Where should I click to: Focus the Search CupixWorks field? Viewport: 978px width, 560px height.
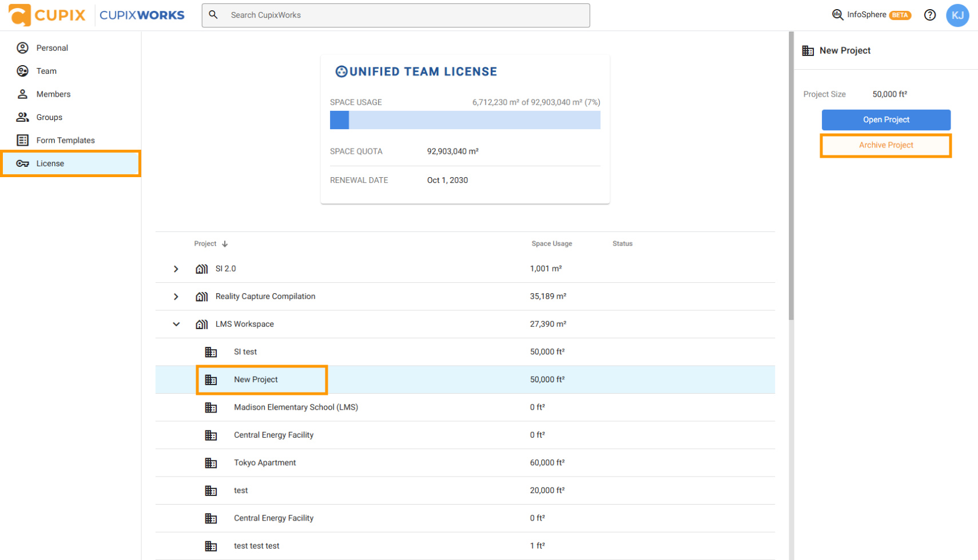point(396,15)
